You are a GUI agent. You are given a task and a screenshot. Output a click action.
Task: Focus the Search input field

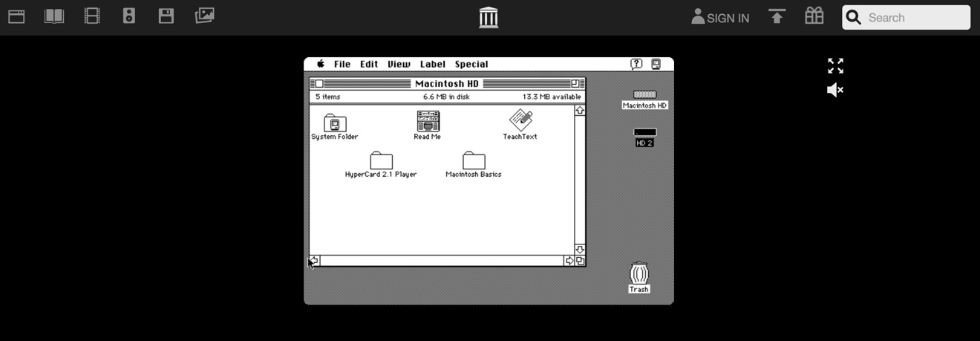906,17
